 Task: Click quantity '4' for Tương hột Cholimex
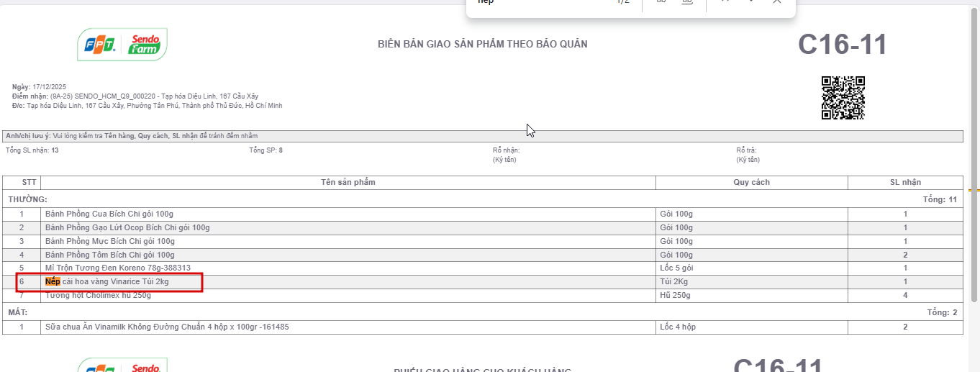(x=905, y=295)
